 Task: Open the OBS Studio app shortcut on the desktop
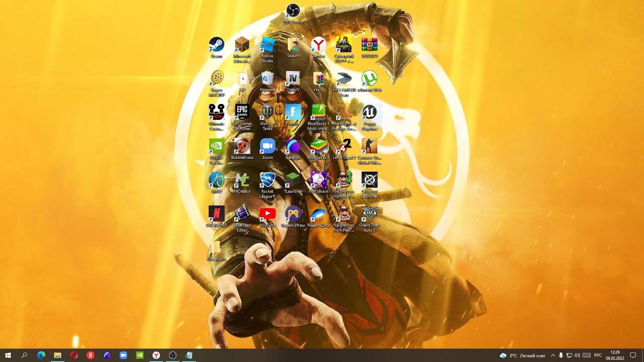(293, 14)
